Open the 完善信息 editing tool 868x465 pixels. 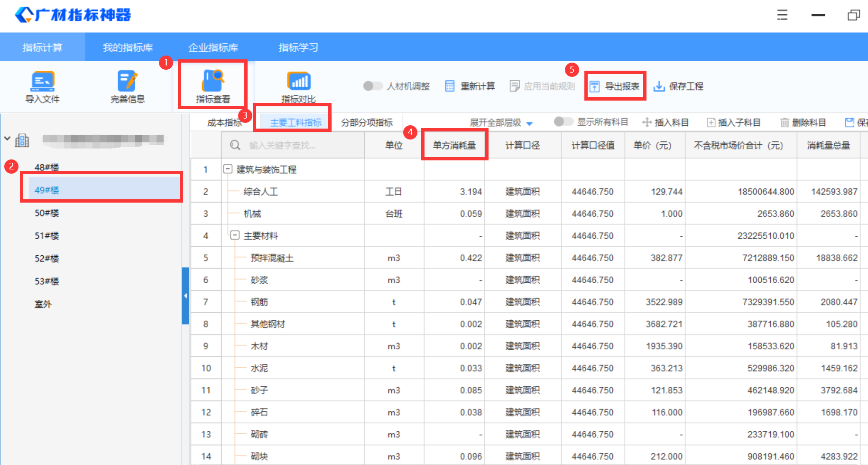[128, 87]
